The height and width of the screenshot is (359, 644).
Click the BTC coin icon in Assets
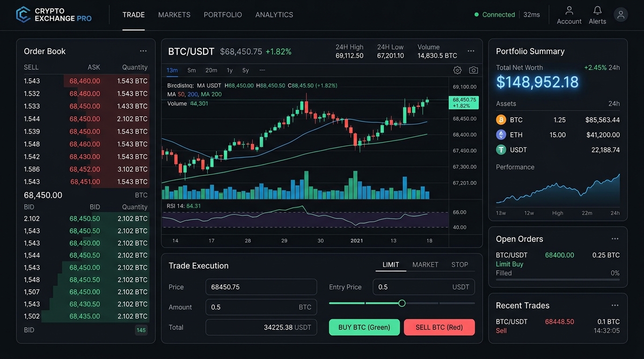tap(501, 120)
